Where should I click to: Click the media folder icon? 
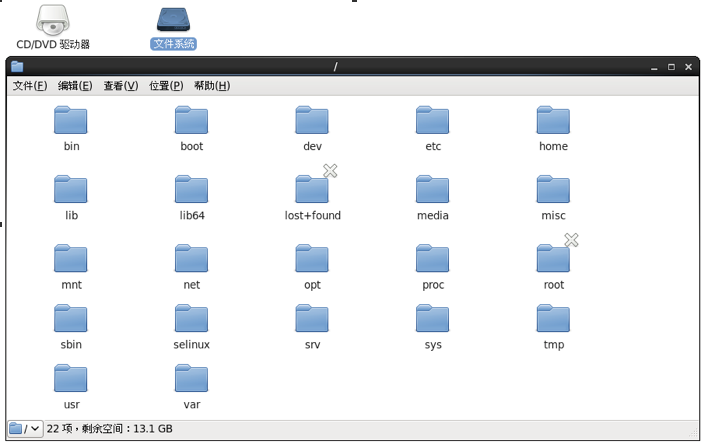coord(432,190)
